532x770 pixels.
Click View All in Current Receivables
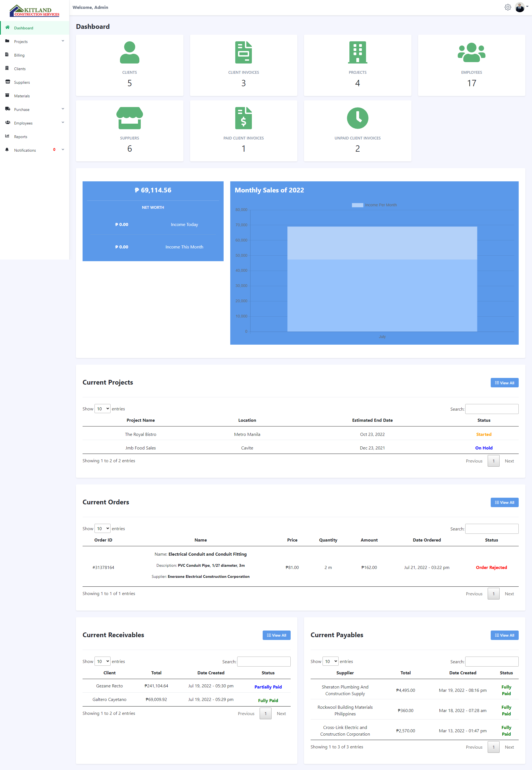point(276,635)
